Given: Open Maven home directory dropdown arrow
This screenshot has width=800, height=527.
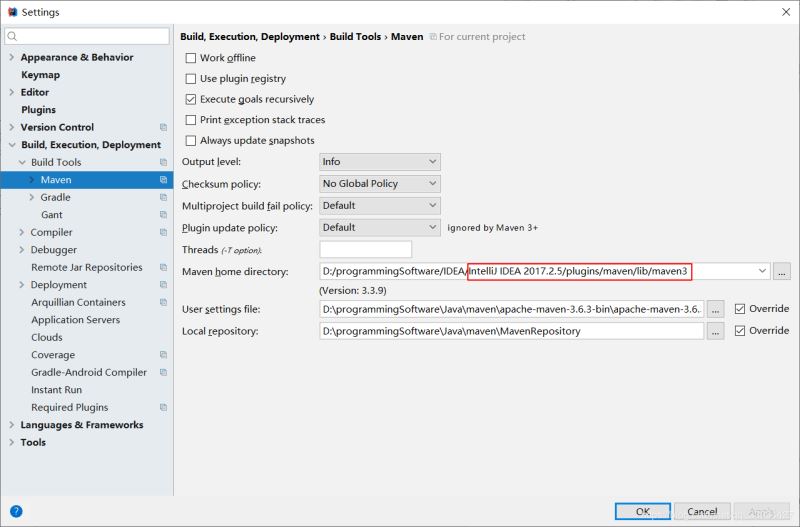Looking at the screenshot, I should coord(762,271).
